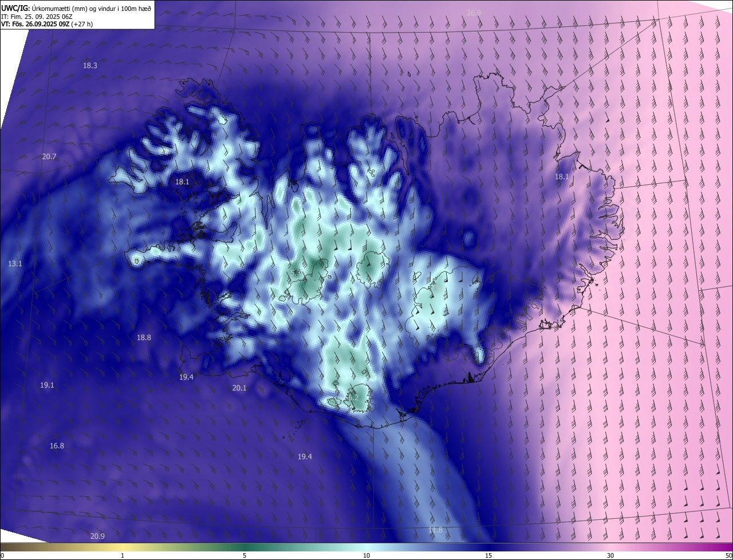Select the 50 tick ending the color scale
733x560 pixels.
[728, 555]
